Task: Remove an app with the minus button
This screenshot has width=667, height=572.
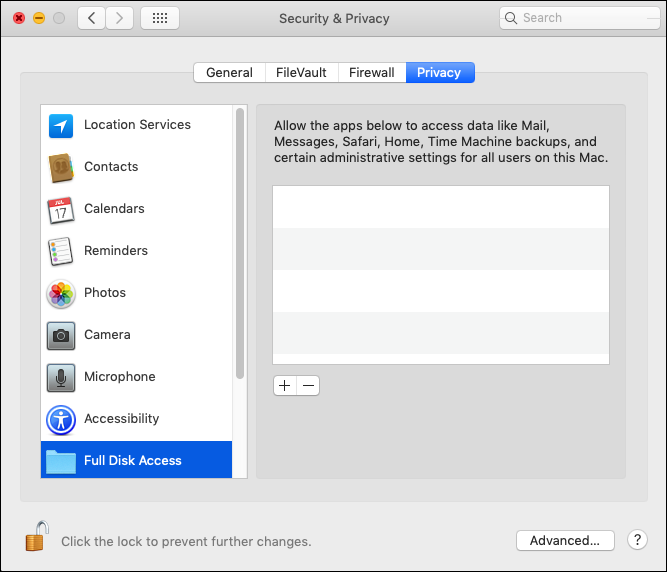Action: click(308, 385)
